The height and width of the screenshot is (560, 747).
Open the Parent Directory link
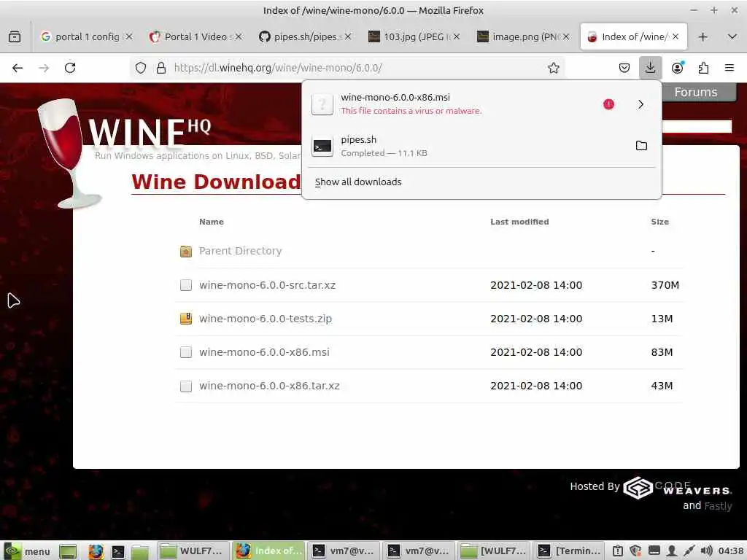[x=240, y=251]
